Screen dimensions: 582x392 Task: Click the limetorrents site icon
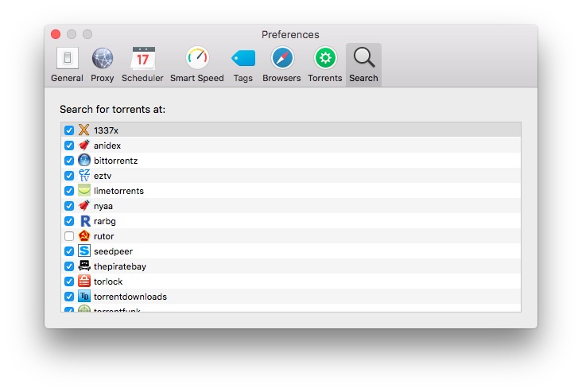point(84,191)
